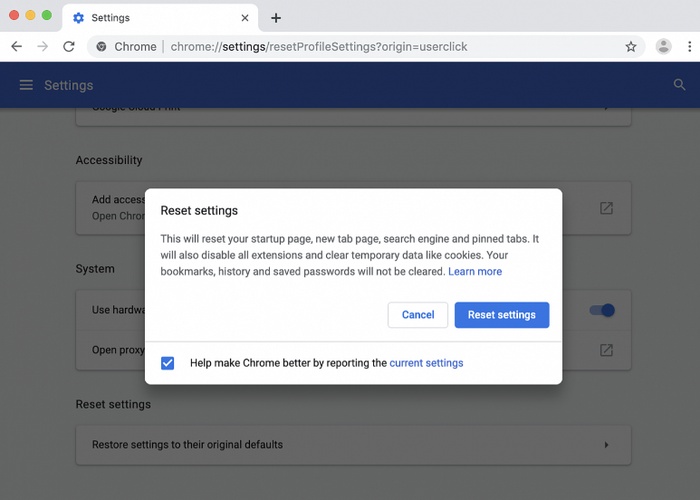This screenshot has width=700, height=500.
Task: Open a new tab with the plus button
Action: pyautogui.click(x=276, y=18)
